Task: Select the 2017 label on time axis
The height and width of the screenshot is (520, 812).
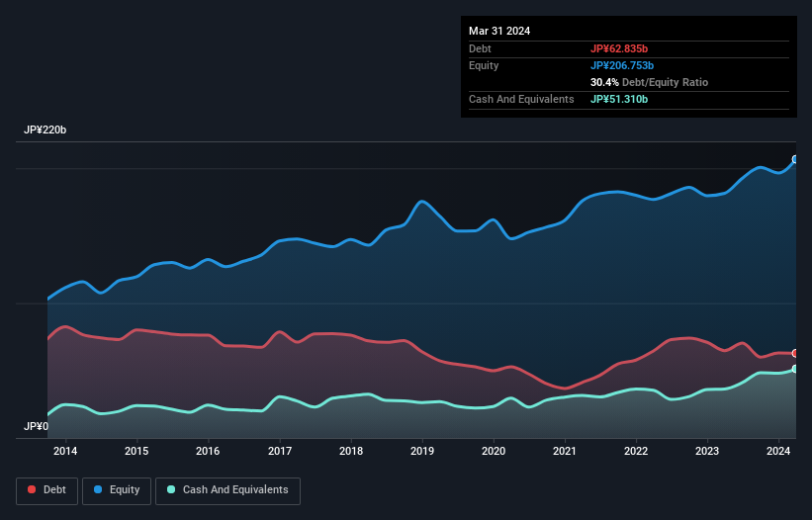Action: pyautogui.click(x=280, y=452)
